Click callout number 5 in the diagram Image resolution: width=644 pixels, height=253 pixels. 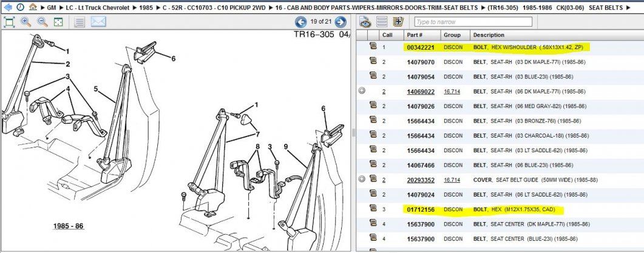[x=96, y=89]
